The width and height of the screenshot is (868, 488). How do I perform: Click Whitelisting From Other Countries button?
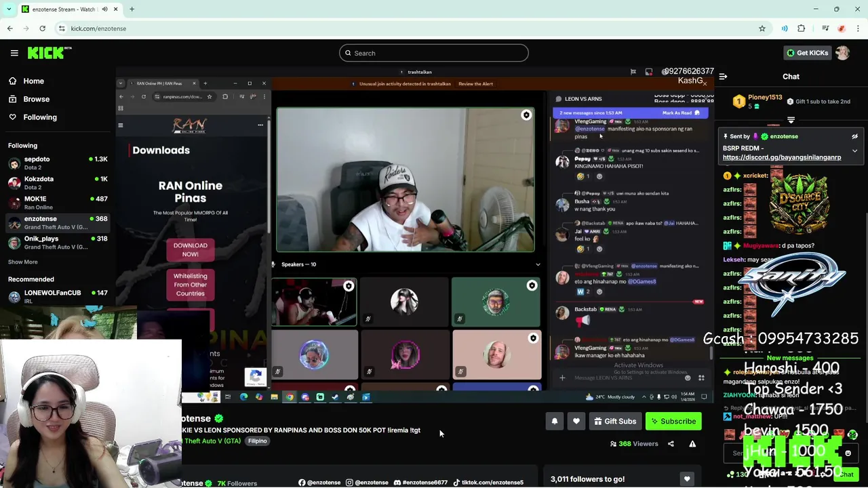pos(191,285)
